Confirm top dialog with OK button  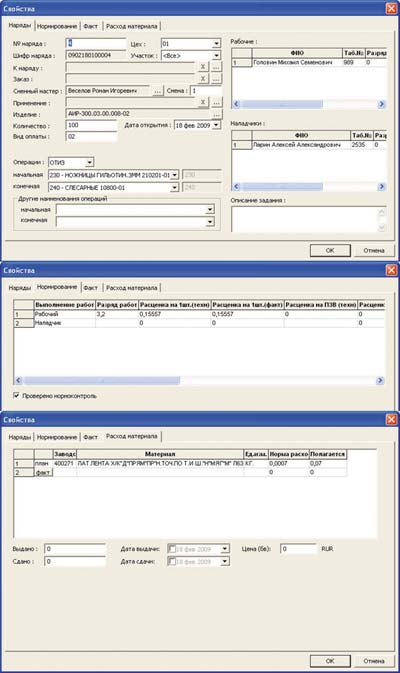pyautogui.click(x=330, y=250)
